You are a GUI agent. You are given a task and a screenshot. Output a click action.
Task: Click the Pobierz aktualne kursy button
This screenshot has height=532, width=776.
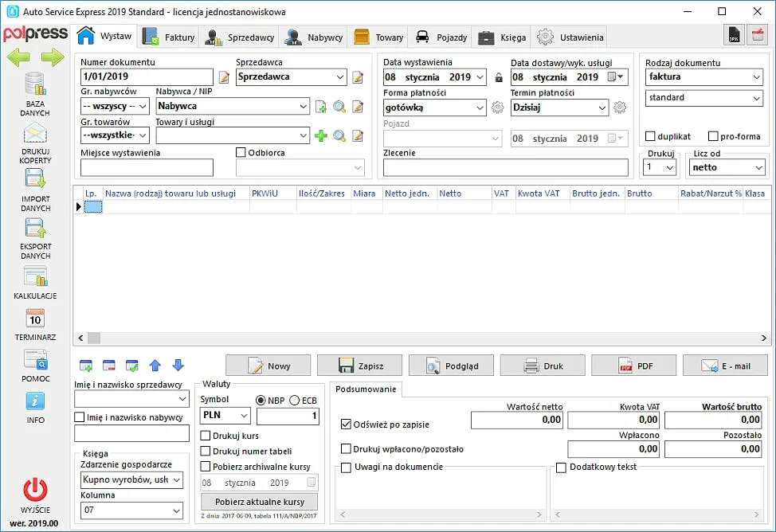(259, 502)
